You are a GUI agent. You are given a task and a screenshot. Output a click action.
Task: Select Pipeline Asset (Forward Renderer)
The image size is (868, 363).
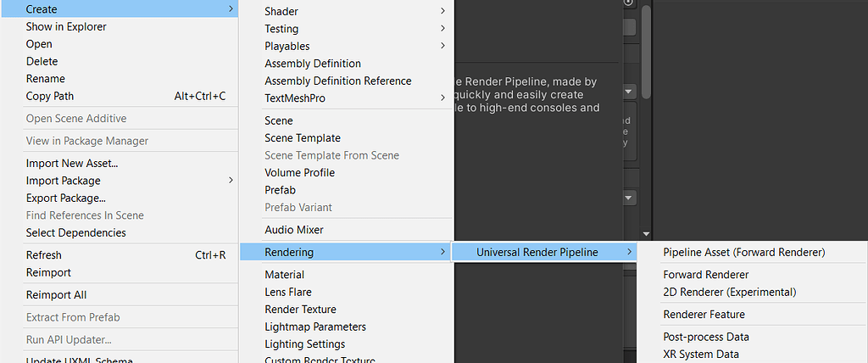coord(743,252)
